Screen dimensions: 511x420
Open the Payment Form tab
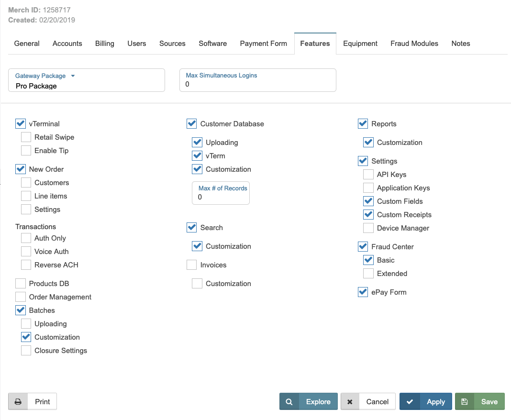tap(263, 44)
